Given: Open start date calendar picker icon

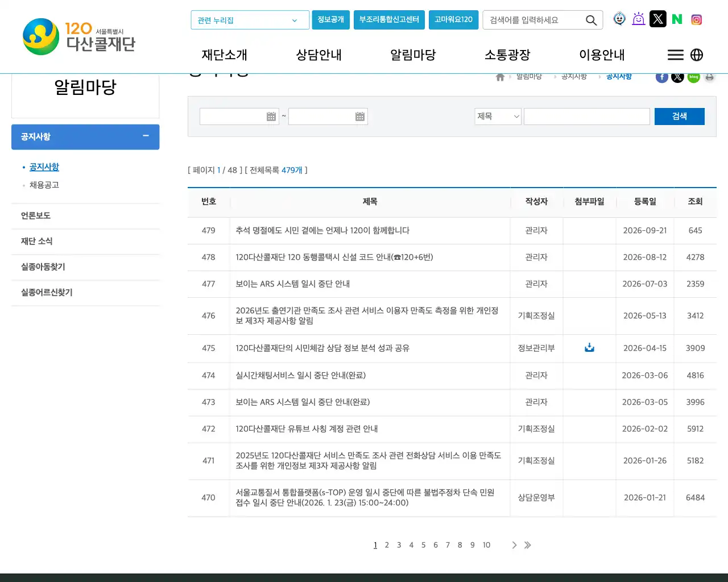Looking at the screenshot, I should pyautogui.click(x=271, y=117).
